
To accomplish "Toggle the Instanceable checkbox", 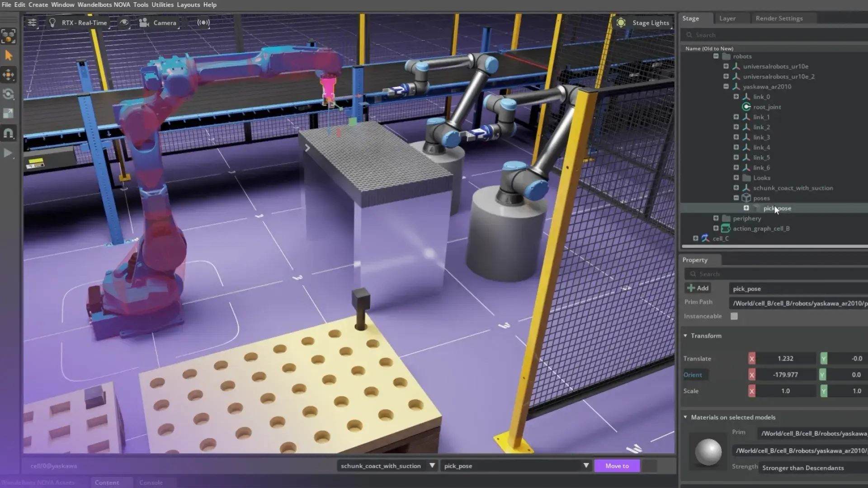I will [x=734, y=316].
